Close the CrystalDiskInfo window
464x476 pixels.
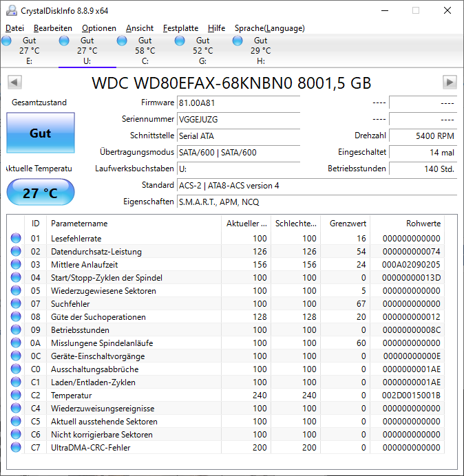pos(447,10)
